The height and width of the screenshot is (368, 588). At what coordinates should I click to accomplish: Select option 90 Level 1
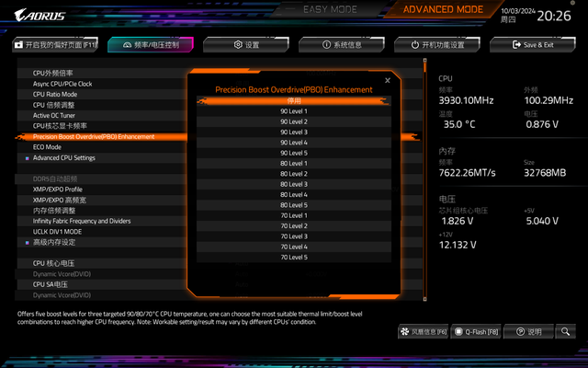click(294, 111)
